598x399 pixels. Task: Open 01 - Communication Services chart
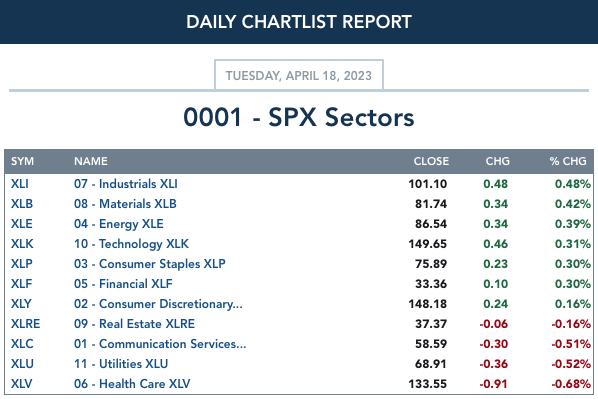click(160, 344)
